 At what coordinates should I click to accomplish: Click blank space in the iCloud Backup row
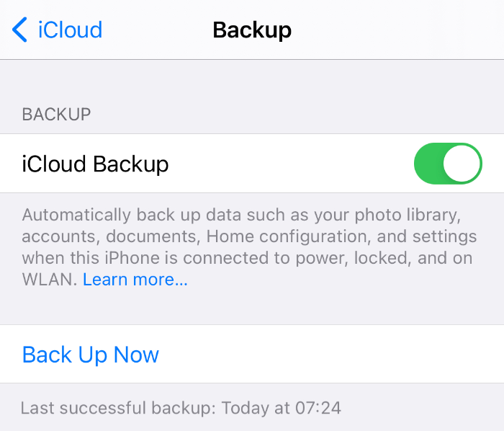click(x=289, y=164)
